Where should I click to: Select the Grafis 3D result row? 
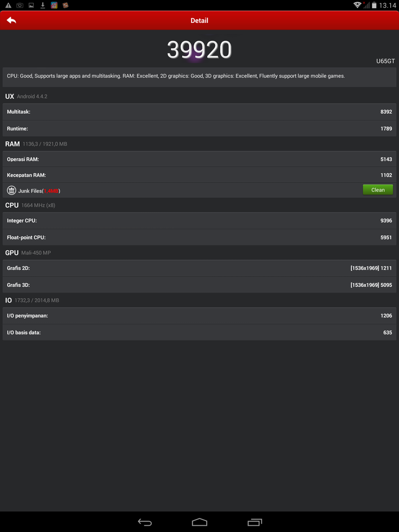(x=199, y=285)
